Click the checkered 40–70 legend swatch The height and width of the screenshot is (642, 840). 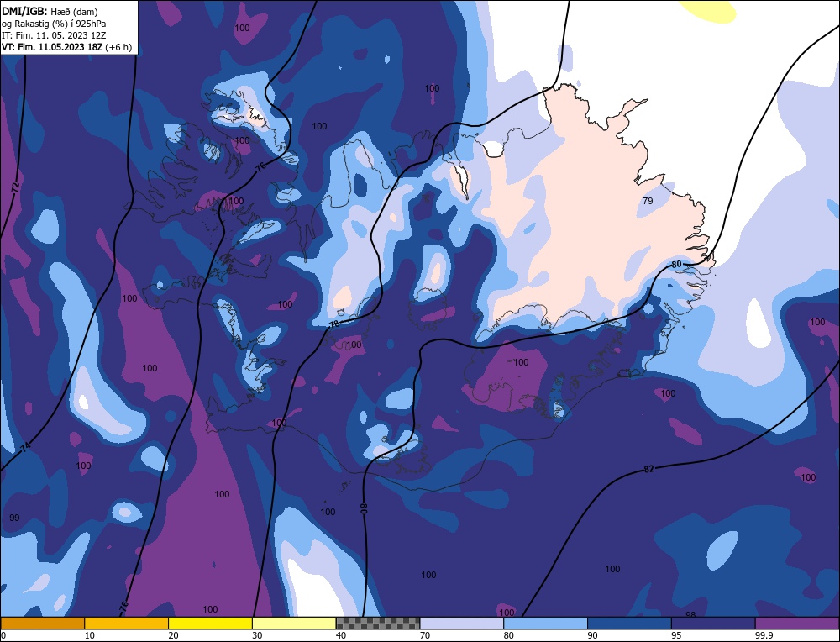[378, 624]
